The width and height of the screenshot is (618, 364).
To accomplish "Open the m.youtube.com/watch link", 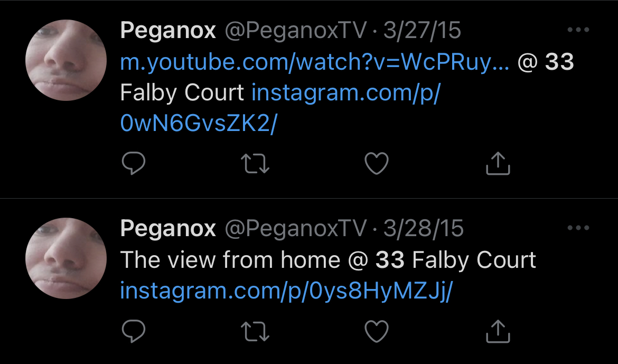I will (x=314, y=62).
